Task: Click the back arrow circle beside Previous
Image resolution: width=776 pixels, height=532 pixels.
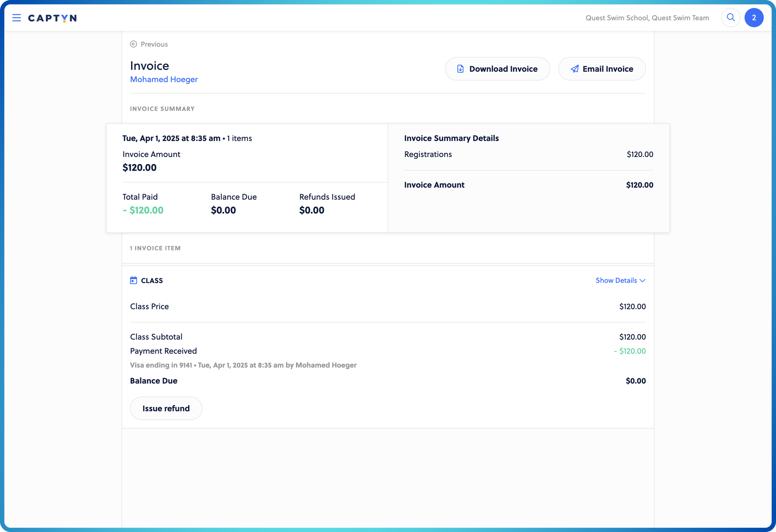Action: tap(134, 44)
